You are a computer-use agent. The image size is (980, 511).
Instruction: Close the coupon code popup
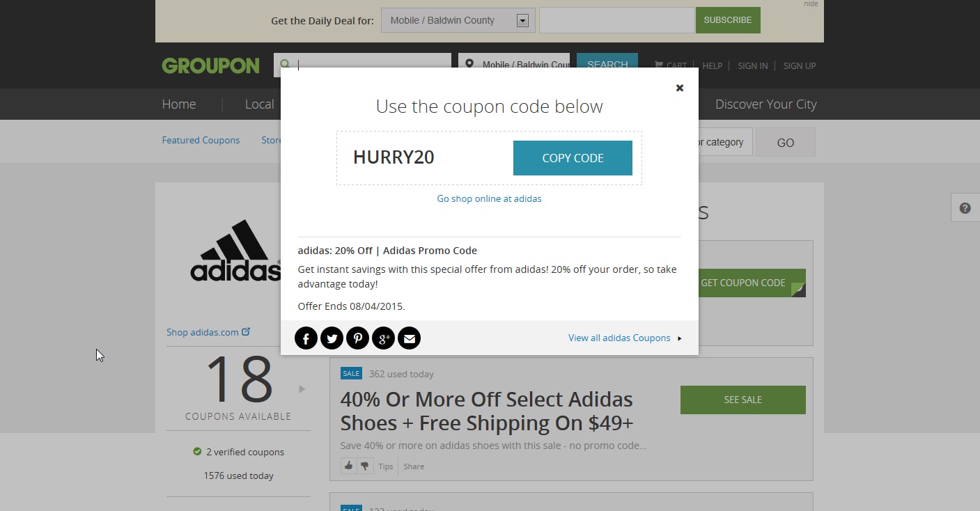point(680,88)
